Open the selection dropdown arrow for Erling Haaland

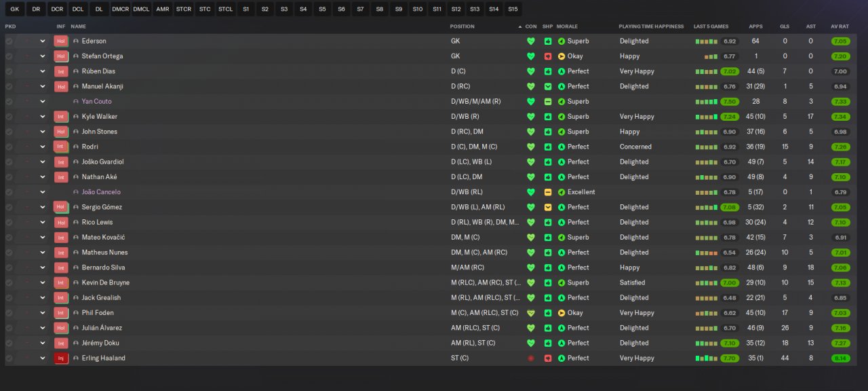click(x=43, y=358)
